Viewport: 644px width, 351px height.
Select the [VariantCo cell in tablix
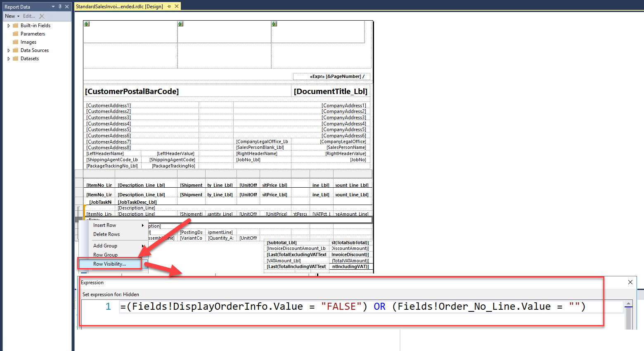point(192,238)
